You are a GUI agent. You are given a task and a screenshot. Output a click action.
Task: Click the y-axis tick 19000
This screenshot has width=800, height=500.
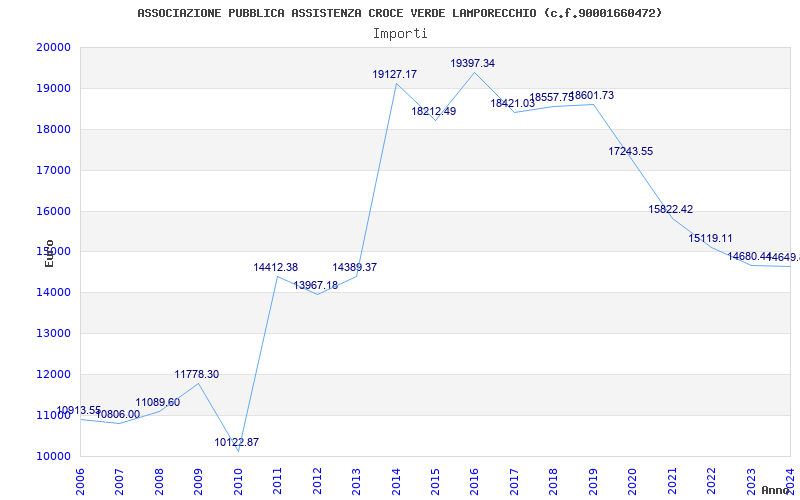[53, 88]
